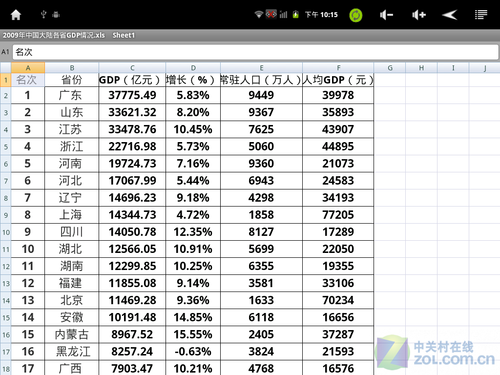Select the 安徽 cell
Screen dimensions: 500x375
point(72,318)
